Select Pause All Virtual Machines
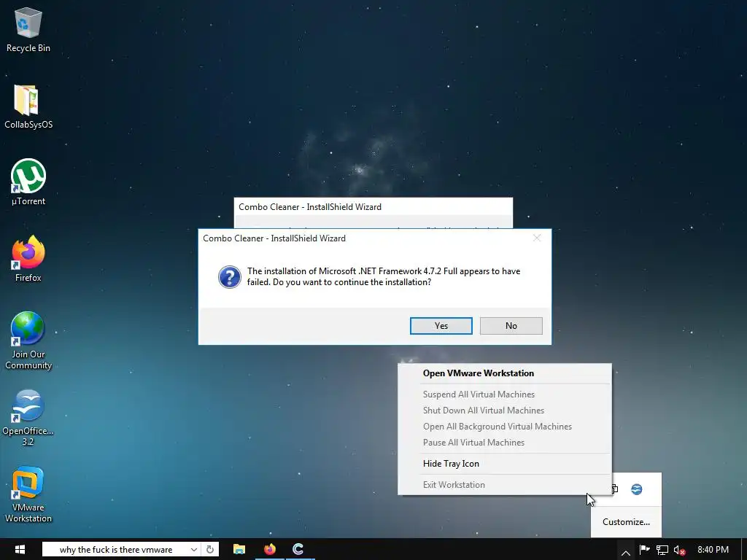Image resolution: width=747 pixels, height=560 pixels. [505, 443]
